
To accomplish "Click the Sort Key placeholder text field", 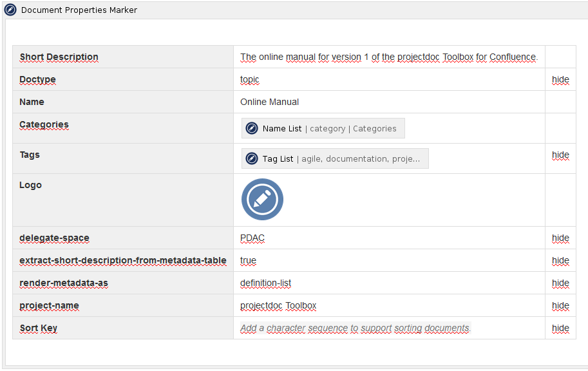I will pyautogui.click(x=355, y=328).
